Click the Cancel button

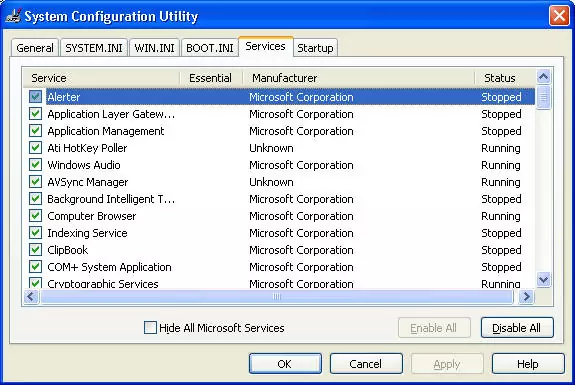coord(366,364)
